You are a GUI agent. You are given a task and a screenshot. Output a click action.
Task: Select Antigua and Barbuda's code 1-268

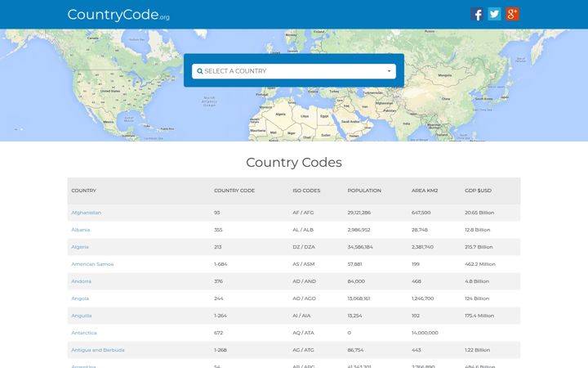pyautogui.click(x=220, y=350)
